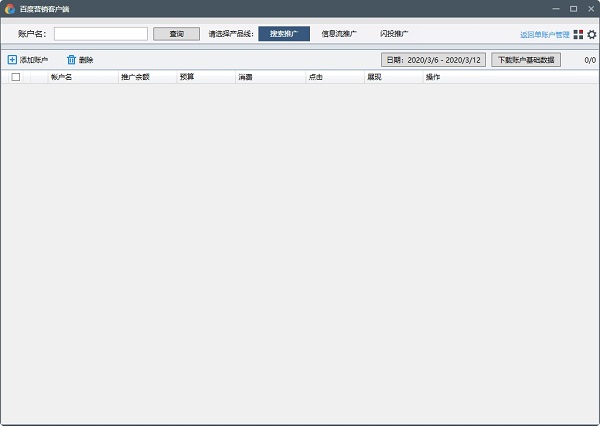Image resolution: width=600 pixels, height=426 pixels.
Task: Switch to the 闪投推广 tab
Action: coord(394,34)
